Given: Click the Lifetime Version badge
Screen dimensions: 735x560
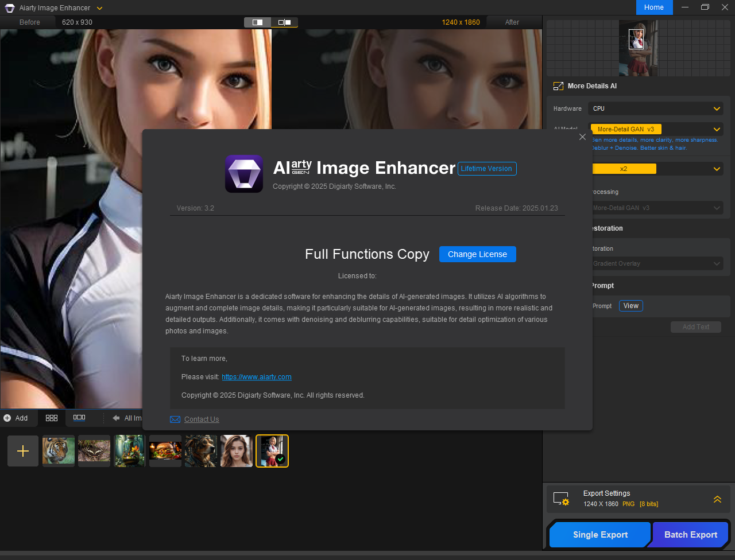Looking at the screenshot, I should [486, 169].
